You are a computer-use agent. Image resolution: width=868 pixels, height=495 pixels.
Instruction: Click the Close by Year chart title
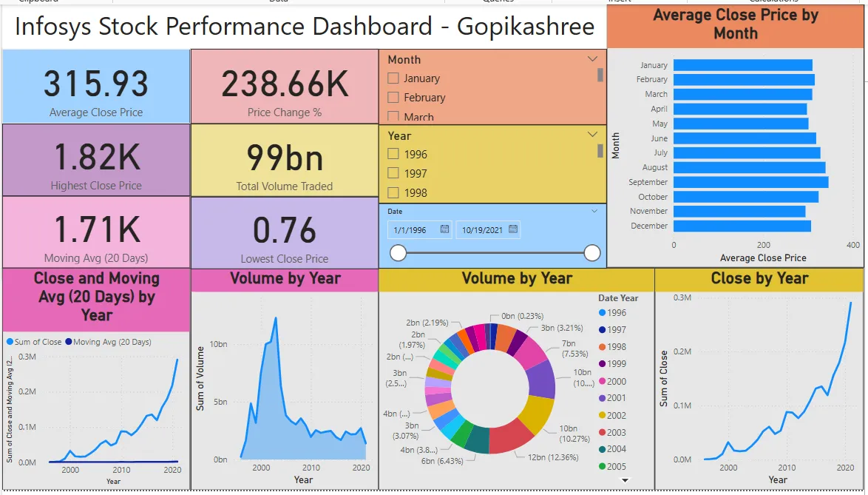[x=759, y=278]
